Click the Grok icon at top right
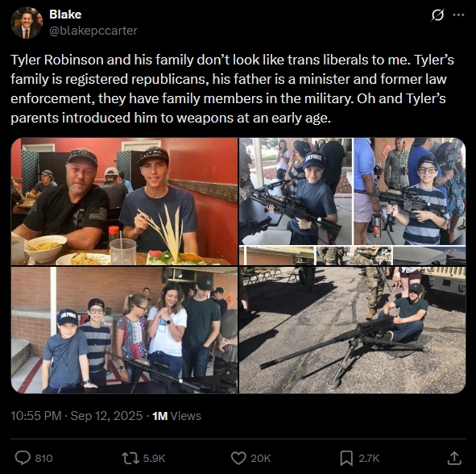Image resolution: width=476 pixels, height=474 pixels. pyautogui.click(x=437, y=15)
